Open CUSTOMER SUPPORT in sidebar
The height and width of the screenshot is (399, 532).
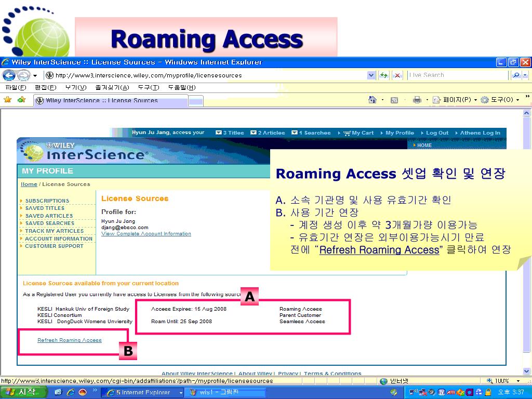(54, 246)
